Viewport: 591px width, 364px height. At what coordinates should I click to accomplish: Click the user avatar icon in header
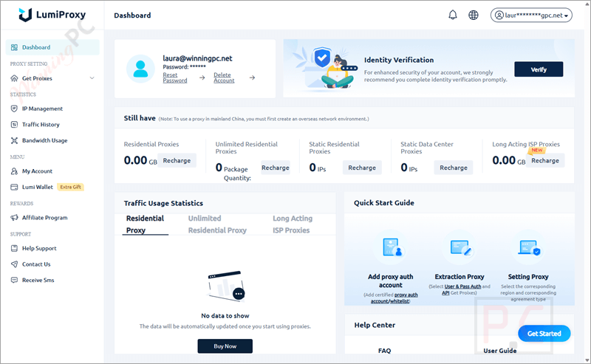click(499, 15)
